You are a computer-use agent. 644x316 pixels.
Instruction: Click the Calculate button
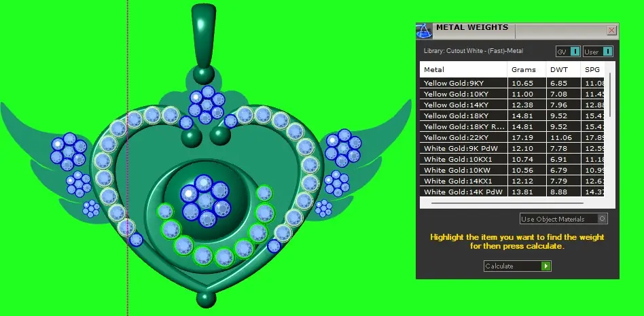518,266
